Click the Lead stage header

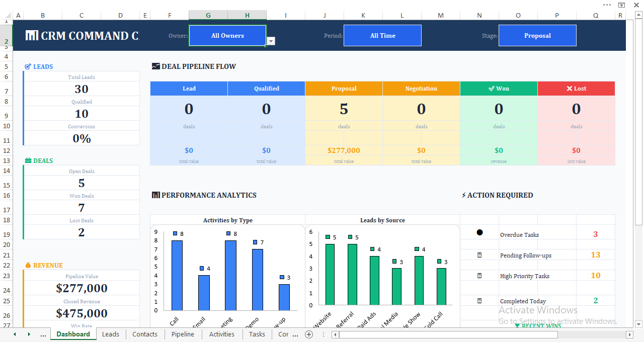point(189,89)
